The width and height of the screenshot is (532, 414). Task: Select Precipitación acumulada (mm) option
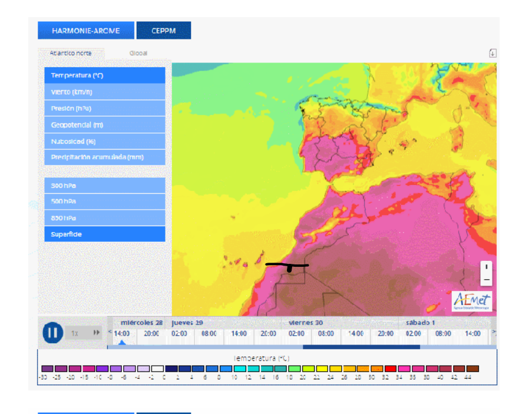point(105,157)
